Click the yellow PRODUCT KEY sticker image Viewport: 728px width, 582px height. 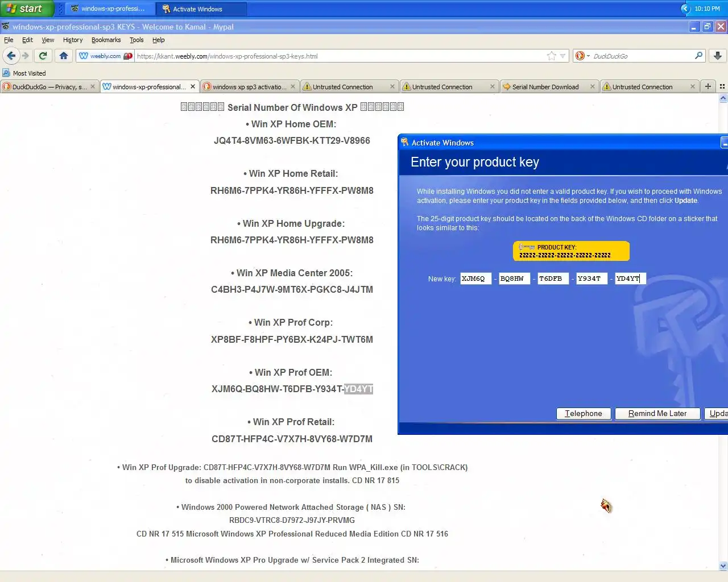[x=571, y=251]
